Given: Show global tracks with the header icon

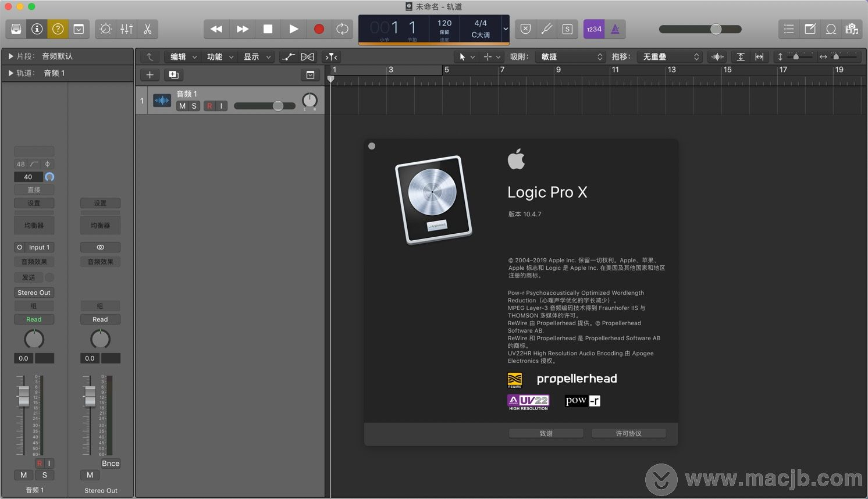Looking at the screenshot, I should [x=311, y=74].
